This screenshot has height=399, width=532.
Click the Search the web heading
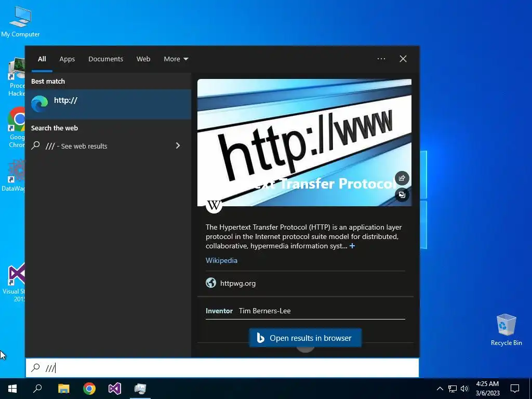[x=54, y=128]
